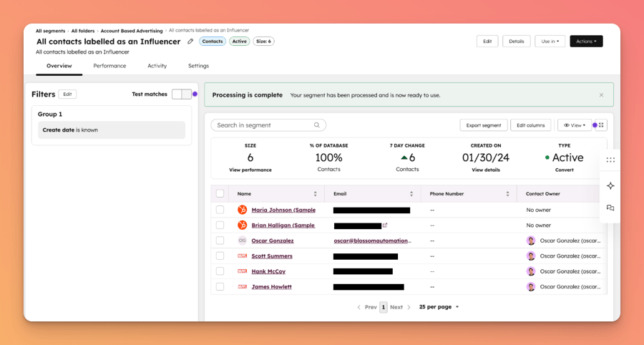The height and width of the screenshot is (345, 644).
Task: Toggle the Test matches switch
Action: point(182,94)
